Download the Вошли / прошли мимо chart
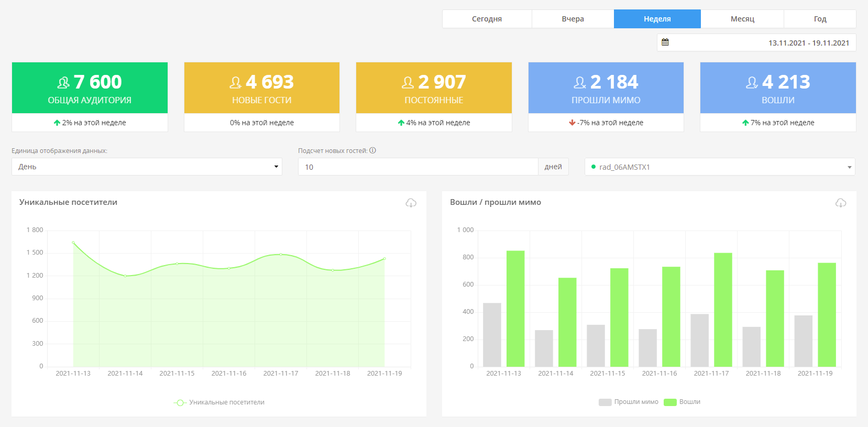 [841, 203]
